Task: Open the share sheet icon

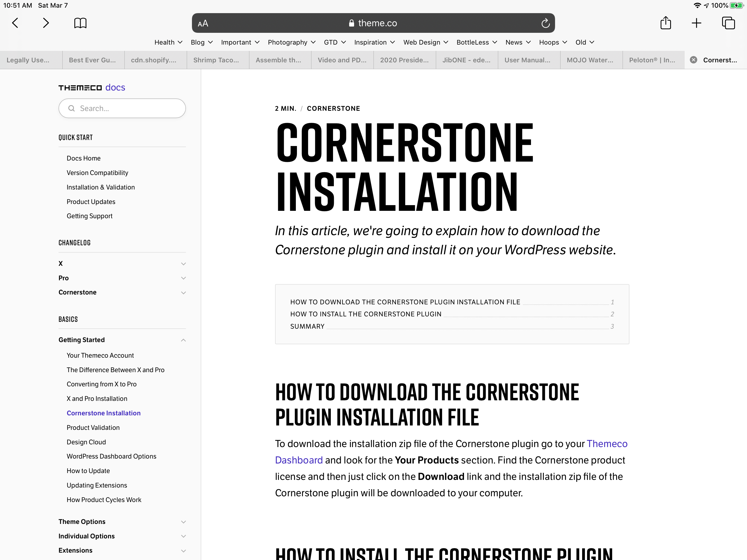Action: click(666, 23)
